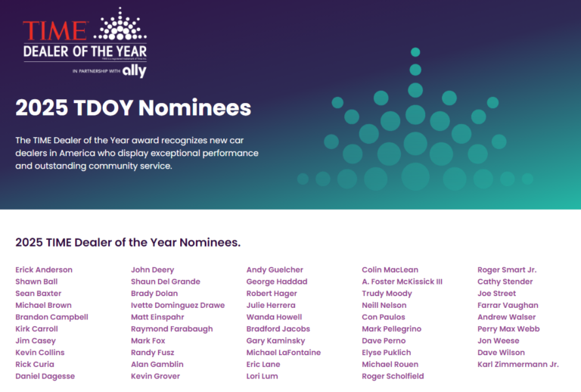Select nominee Shawn Ball

(35, 282)
